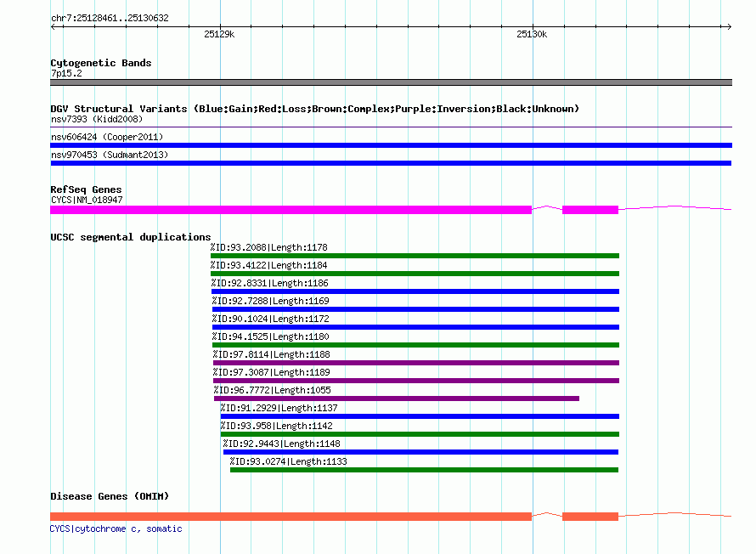Click the nsv970453 (Sudmant2013) label
This screenshot has height=554, width=756.
point(110,155)
